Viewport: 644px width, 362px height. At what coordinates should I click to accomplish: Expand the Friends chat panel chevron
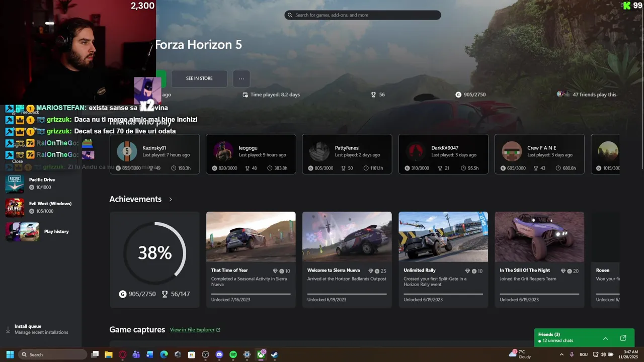[605, 338]
